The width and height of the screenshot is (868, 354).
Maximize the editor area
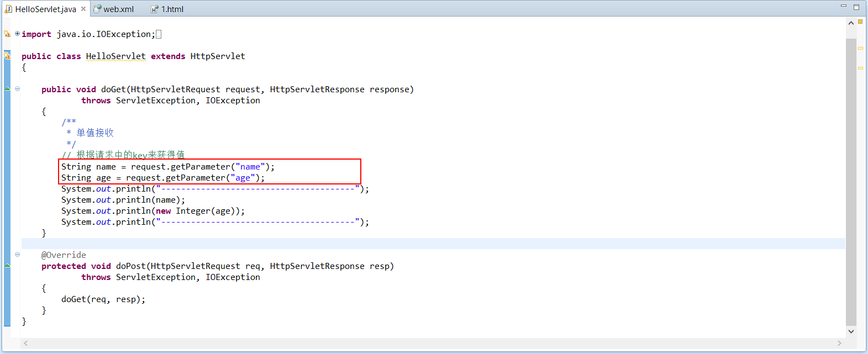(856, 7)
